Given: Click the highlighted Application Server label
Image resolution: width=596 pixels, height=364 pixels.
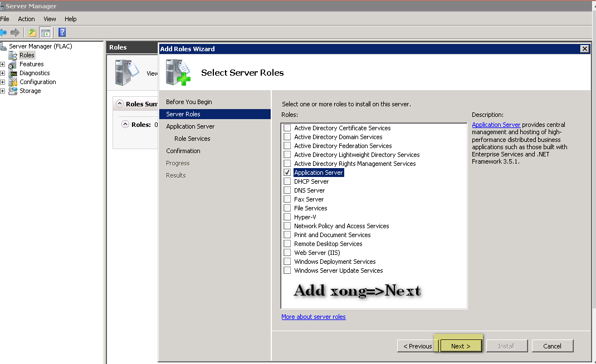Looking at the screenshot, I should [319, 173].
